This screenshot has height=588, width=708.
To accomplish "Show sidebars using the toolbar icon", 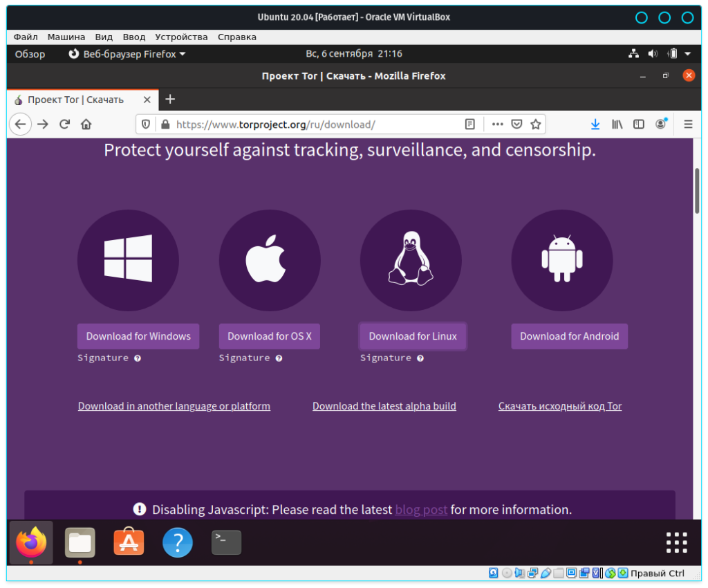I will [x=639, y=125].
